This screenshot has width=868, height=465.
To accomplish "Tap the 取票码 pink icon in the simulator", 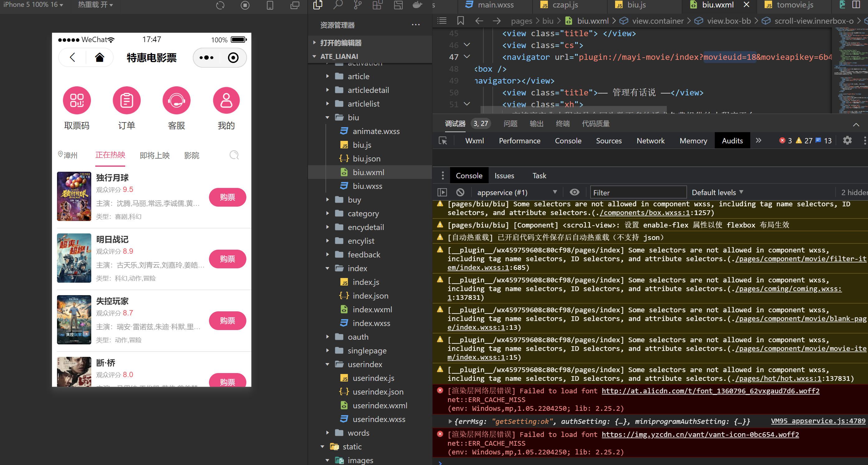I will pyautogui.click(x=77, y=100).
